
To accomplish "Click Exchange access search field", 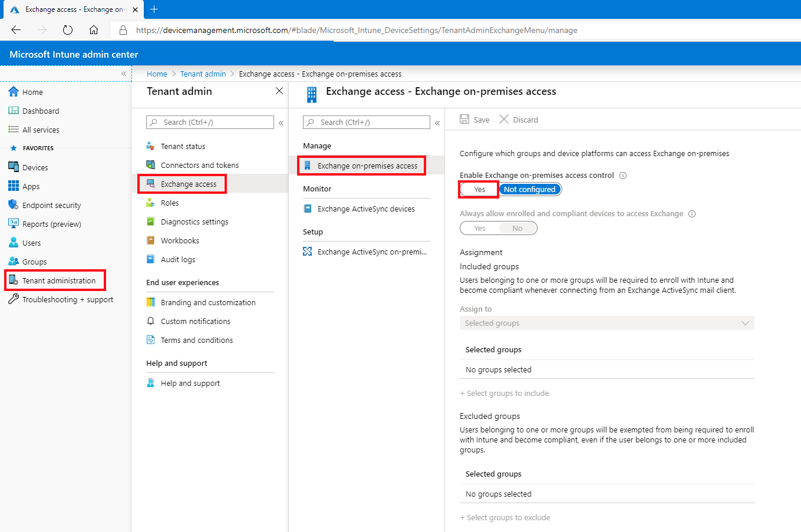I will click(x=367, y=122).
